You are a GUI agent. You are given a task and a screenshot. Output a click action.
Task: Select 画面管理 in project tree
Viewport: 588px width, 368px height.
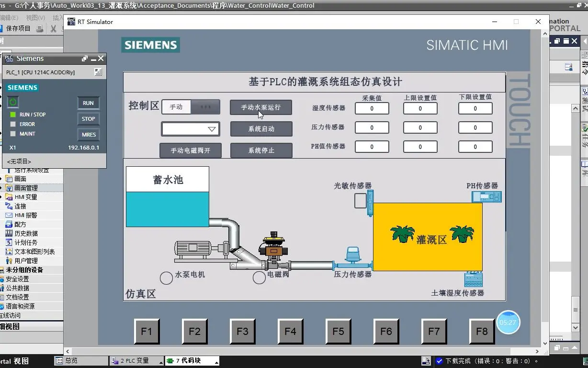[x=26, y=188]
